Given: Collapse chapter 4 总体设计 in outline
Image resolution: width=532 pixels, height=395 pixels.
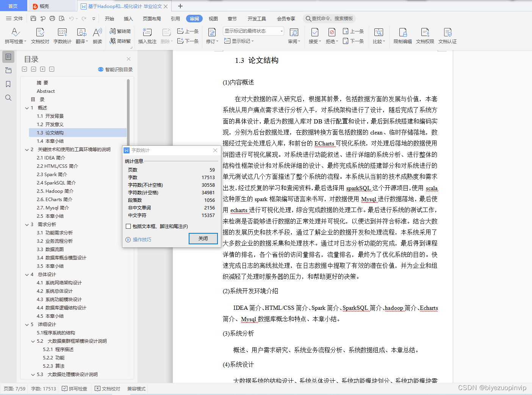Looking at the screenshot, I should [27, 275].
